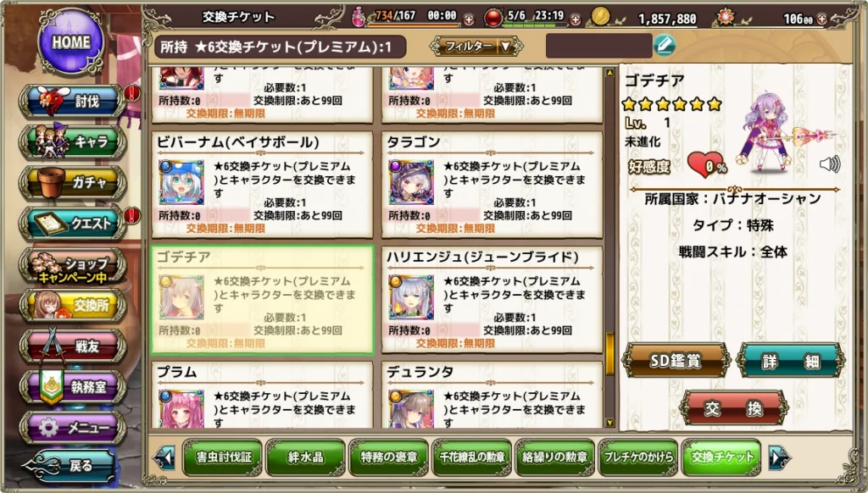Select the タラゴン character card
Viewport: 868px width, 493px height.
pyautogui.click(x=492, y=185)
